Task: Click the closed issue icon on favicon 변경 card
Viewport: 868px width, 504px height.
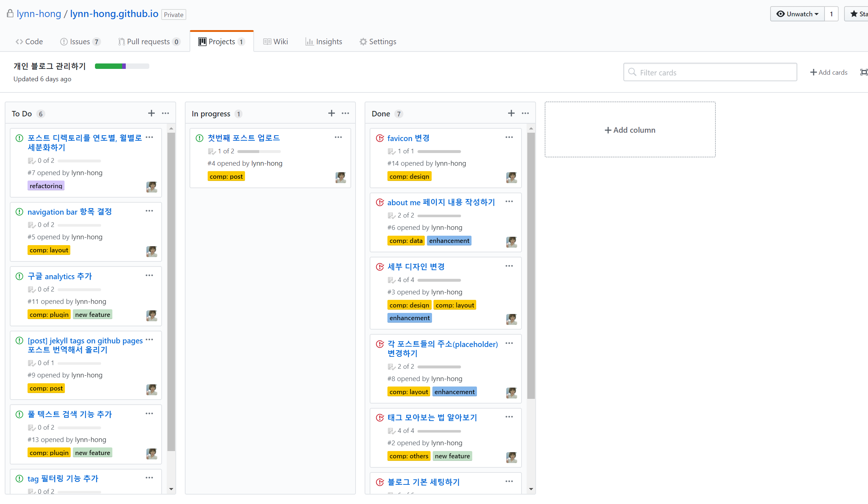Action: 380,138
